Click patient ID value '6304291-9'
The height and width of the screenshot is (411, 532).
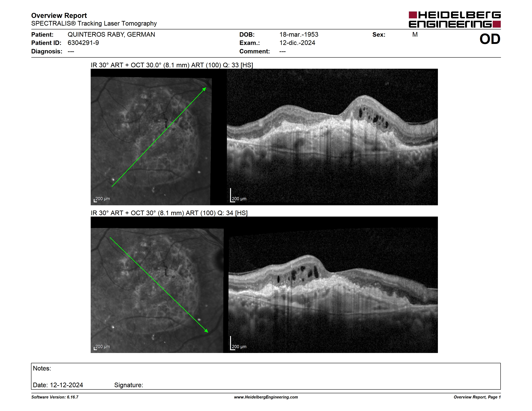click(x=83, y=43)
